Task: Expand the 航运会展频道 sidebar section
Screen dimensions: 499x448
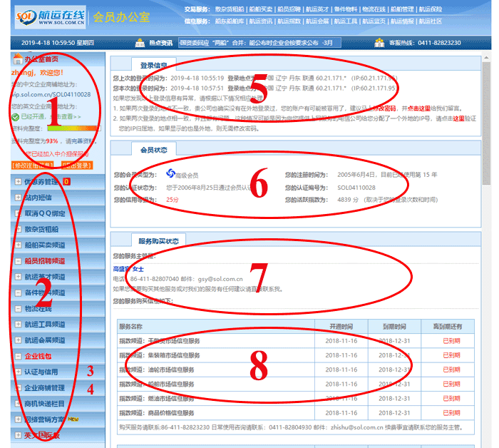Action: (x=18, y=340)
